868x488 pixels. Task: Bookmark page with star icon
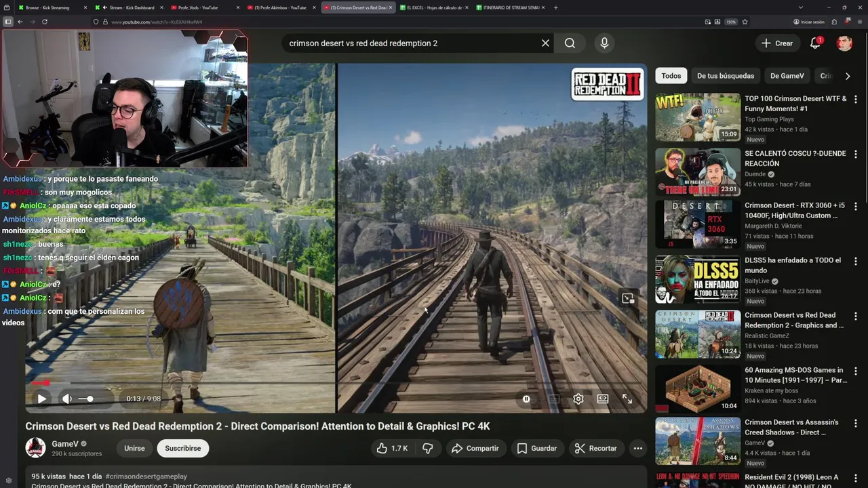(745, 22)
